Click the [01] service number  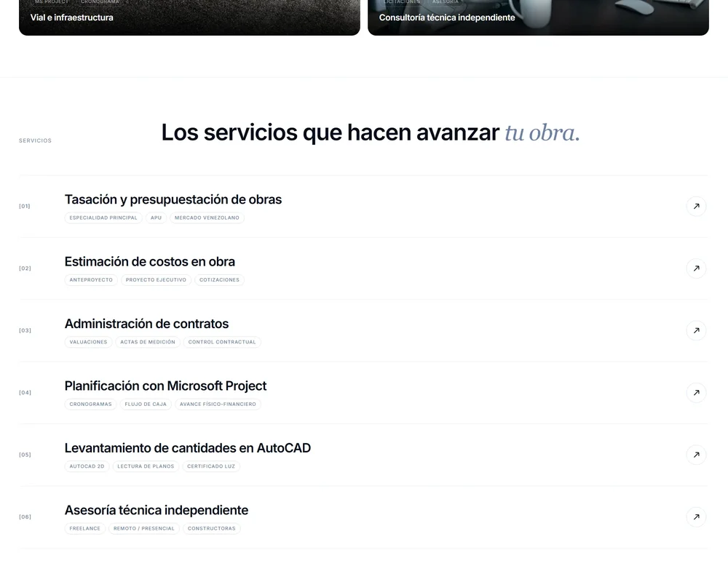coord(25,207)
